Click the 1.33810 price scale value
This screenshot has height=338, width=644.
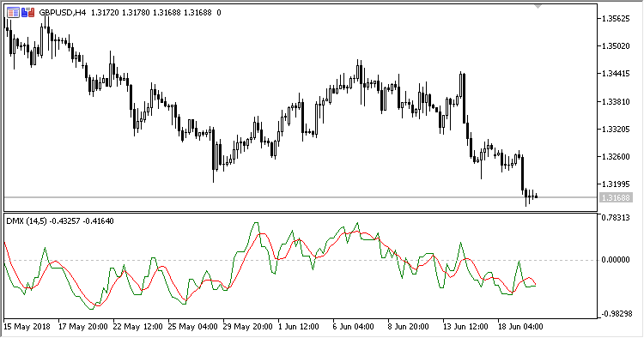tap(616, 102)
